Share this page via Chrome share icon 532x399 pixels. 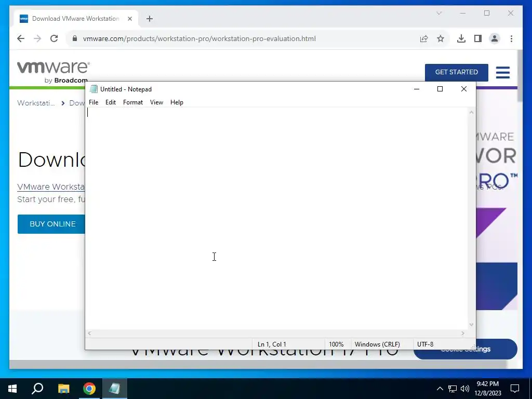[x=424, y=38]
